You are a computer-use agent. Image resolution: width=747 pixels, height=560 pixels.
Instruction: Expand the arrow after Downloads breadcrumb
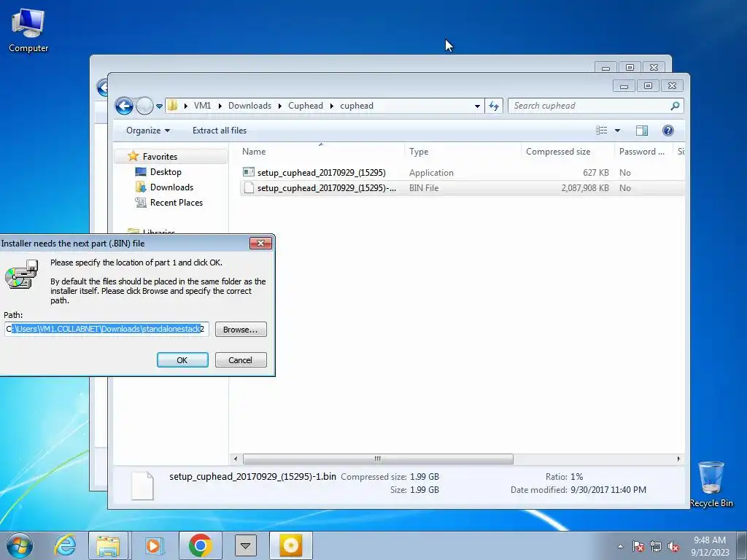[x=279, y=106]
